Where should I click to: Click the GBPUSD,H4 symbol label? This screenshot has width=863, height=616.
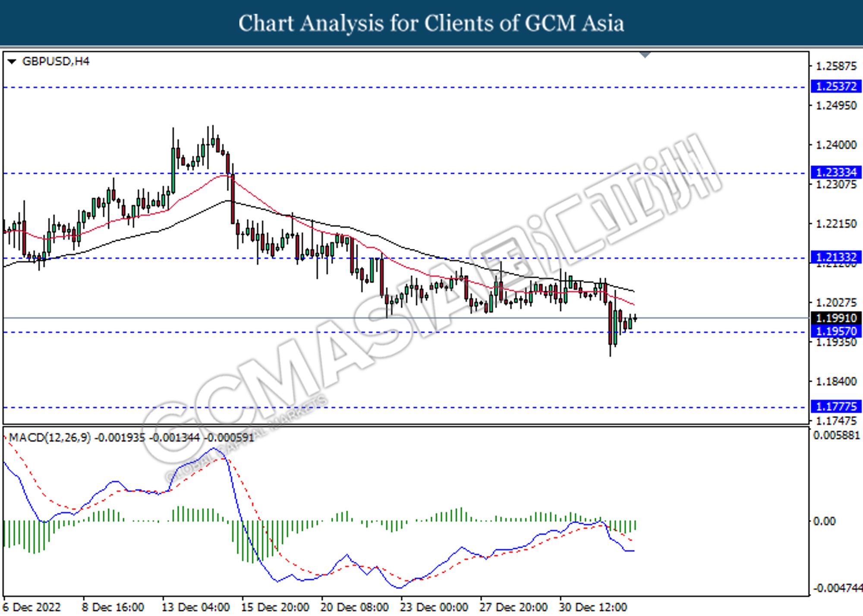tap(56, 62)
